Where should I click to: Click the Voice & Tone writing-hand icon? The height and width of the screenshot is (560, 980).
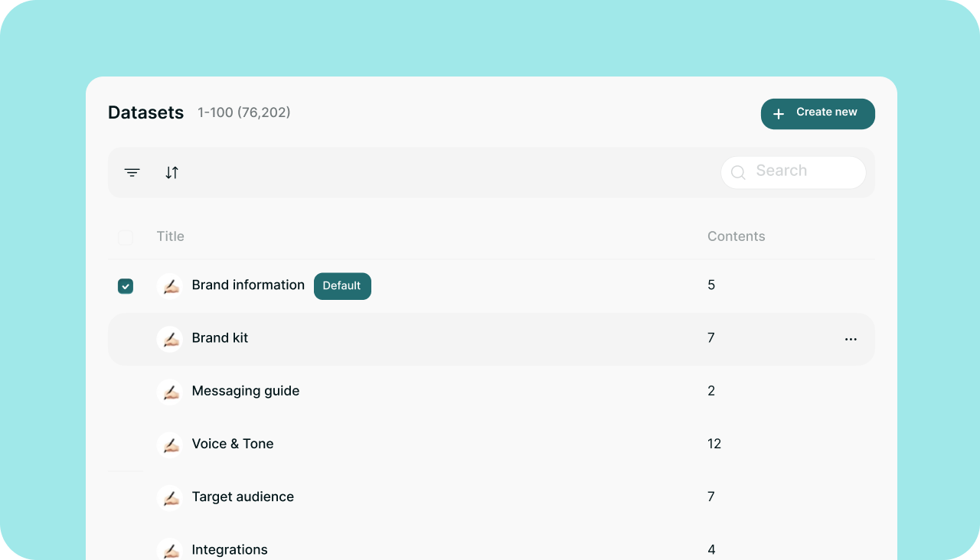[170, 444]
